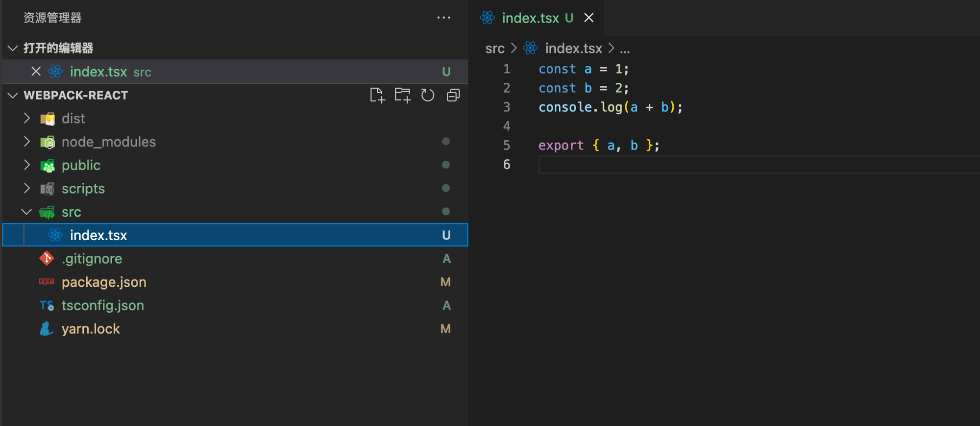
Task: Collapse all folders in explorer
Action: [453, 95]
